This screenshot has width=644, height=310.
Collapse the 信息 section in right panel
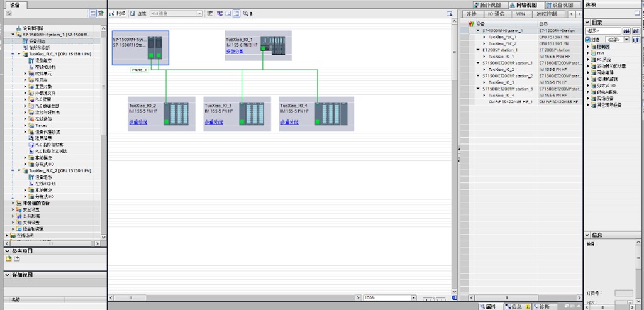pos(587,235)
